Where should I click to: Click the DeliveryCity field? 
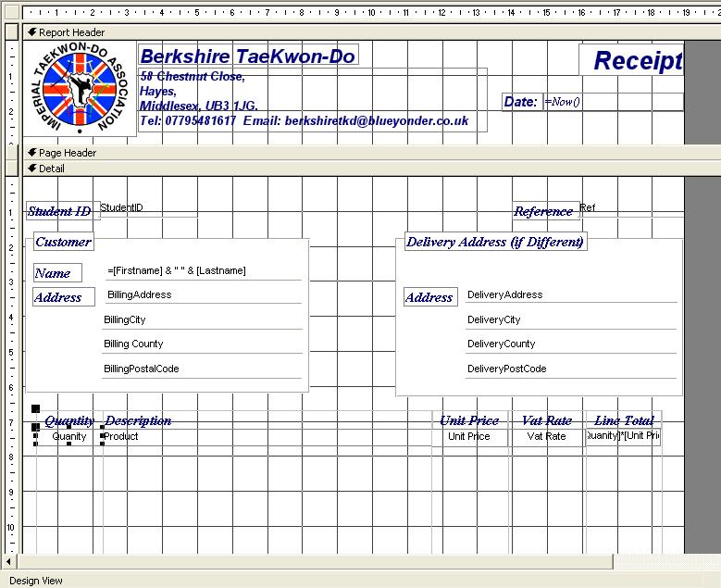pos(571,320)
